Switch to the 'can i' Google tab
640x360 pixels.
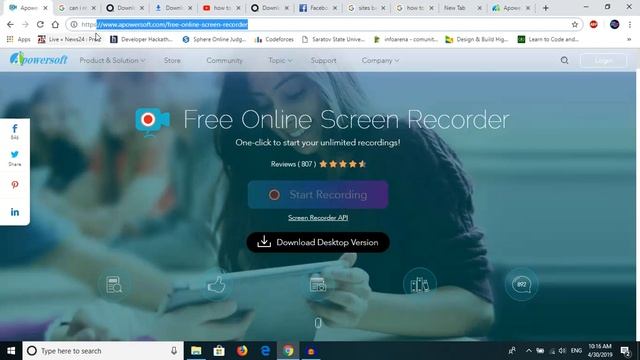[x=77, y=8]
